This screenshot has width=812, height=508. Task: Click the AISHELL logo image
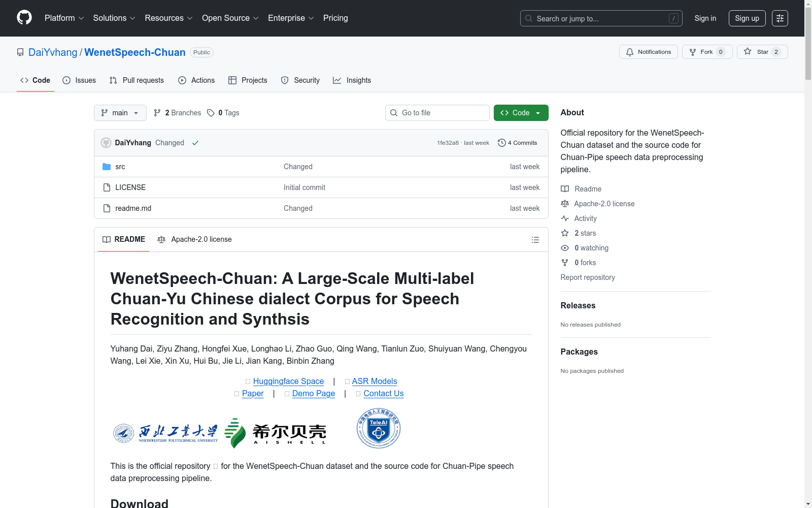point(275,433)
